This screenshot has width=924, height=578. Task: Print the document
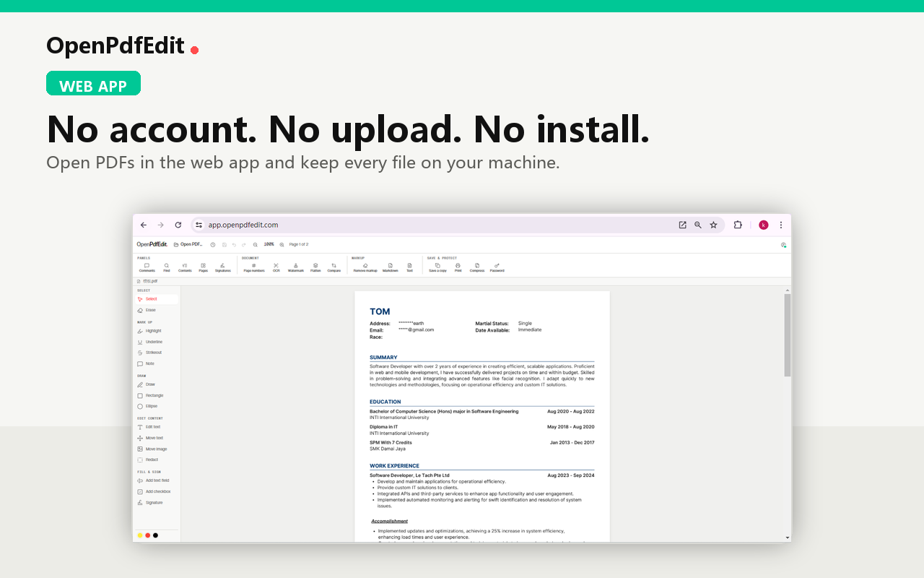click(x=458, y=267)
